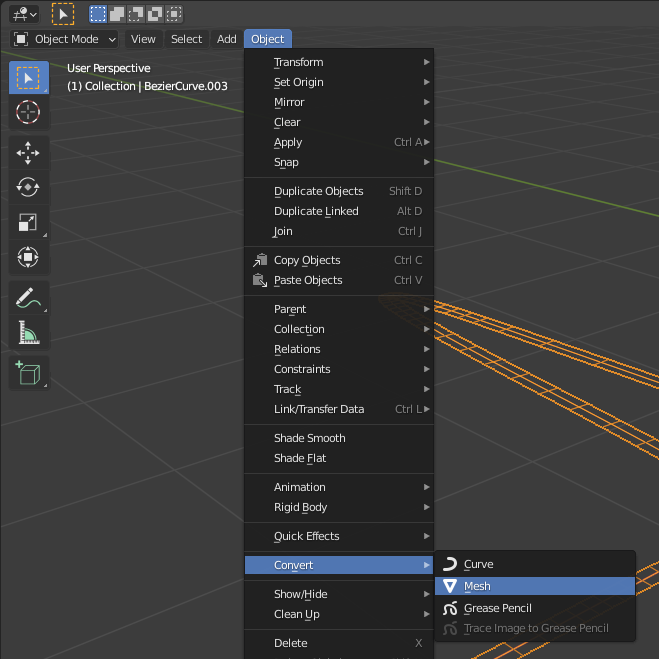Expand the Quick Effects submenu

pyautogui.click(x=339, y=536)
